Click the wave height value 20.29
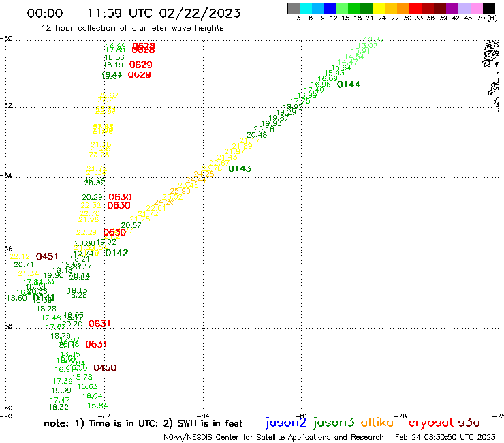Image resolution: width=504 pixels, height=443 pixels. pyautogui.click(x=92, y=197)
